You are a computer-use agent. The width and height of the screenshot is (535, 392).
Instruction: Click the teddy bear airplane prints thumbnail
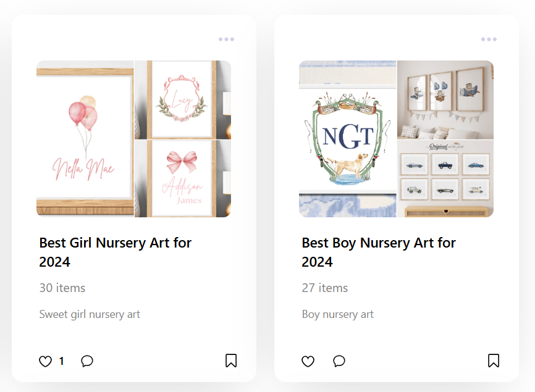pyautogui.click(x=445, y=100)
